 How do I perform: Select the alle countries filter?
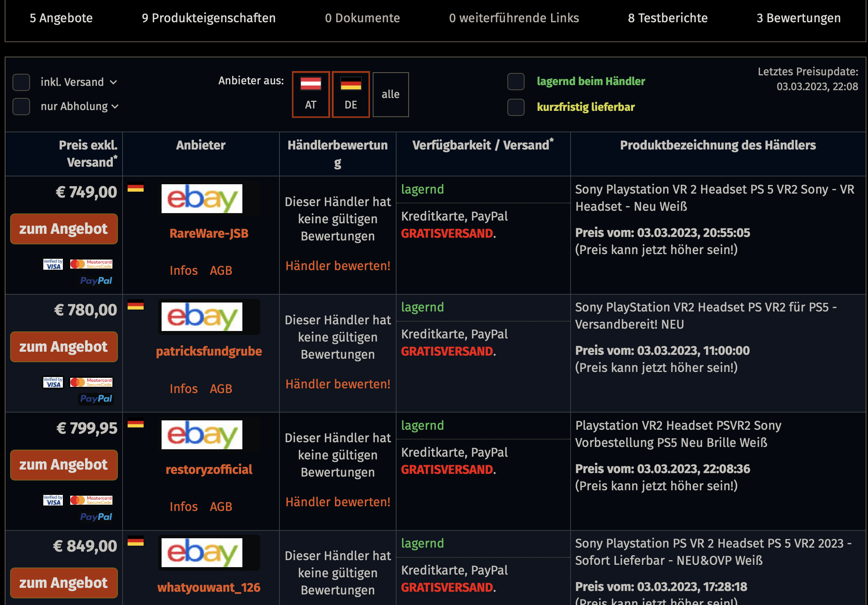pos(390,94)
